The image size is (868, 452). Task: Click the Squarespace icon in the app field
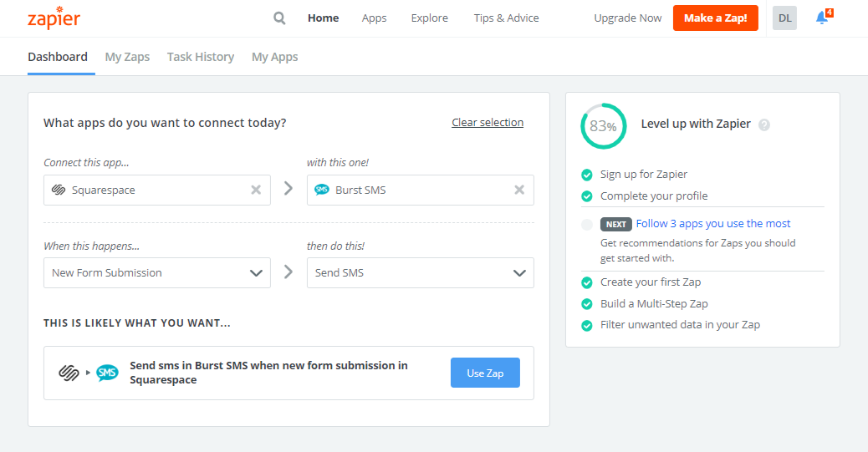point(59,190)
